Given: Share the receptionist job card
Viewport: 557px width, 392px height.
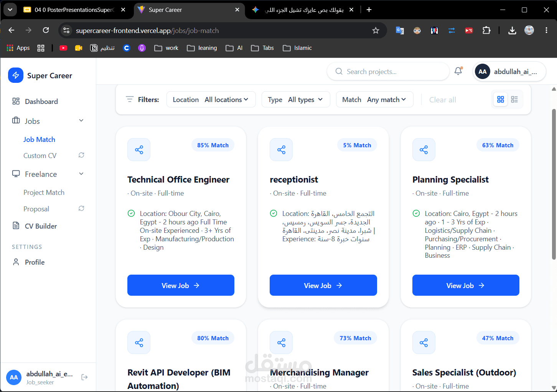Looking at the screenshot, I should (x=281, y=150).
